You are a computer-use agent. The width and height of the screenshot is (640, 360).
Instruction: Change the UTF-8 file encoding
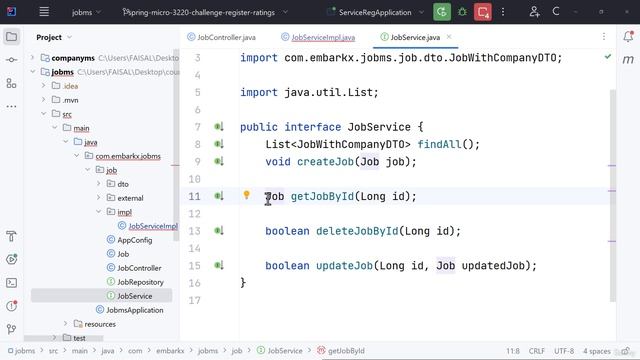(564, 351)
